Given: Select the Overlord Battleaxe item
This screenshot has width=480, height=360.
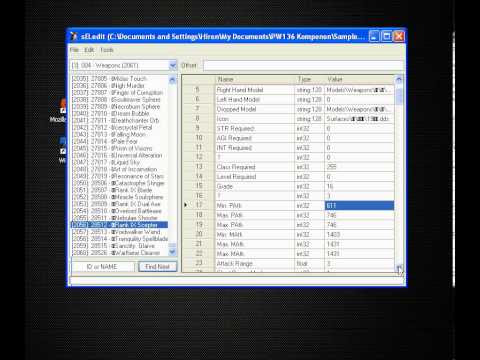Looking at the screenshot, I should (x=119, y=211).
